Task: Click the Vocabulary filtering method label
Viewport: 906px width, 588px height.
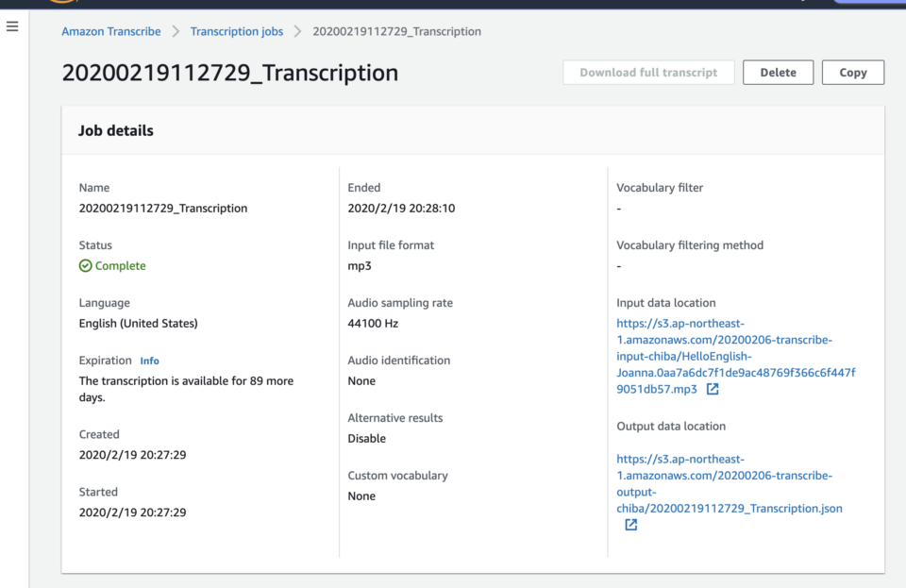Action: point(690,245)
